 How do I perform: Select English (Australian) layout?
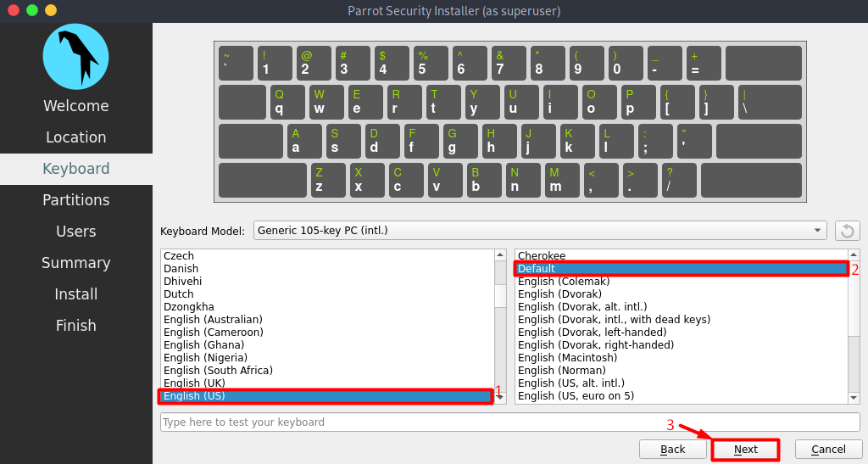tap(328, 320)
